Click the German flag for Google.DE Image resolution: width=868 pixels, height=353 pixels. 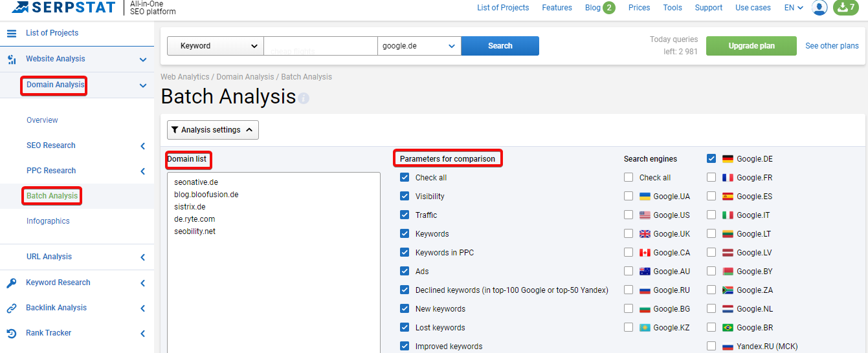point(728,159)
